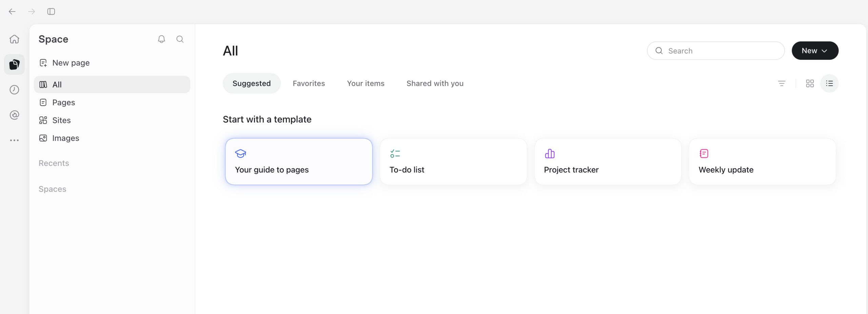Open the New dropdown button
This screenshot has height=314, width=868.
pos(815,51)
